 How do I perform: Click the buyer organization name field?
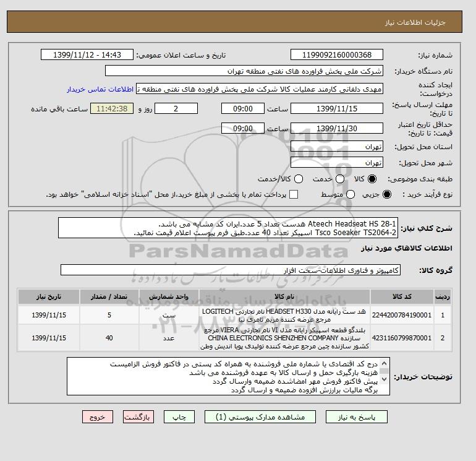(x=244, y=71)
